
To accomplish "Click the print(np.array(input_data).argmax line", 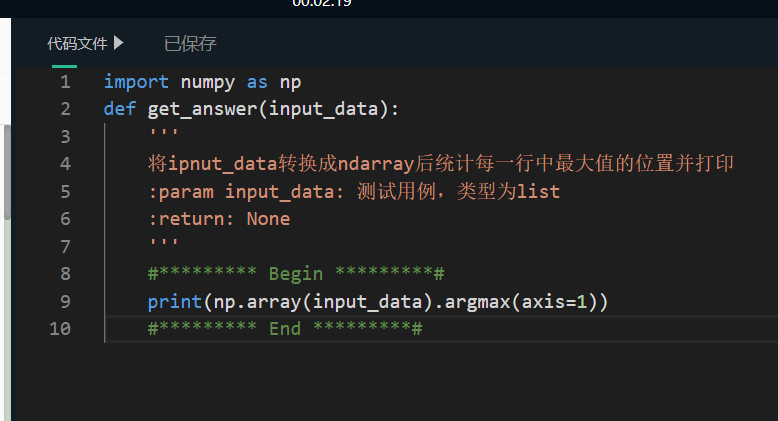I will [x=378, y=302].
